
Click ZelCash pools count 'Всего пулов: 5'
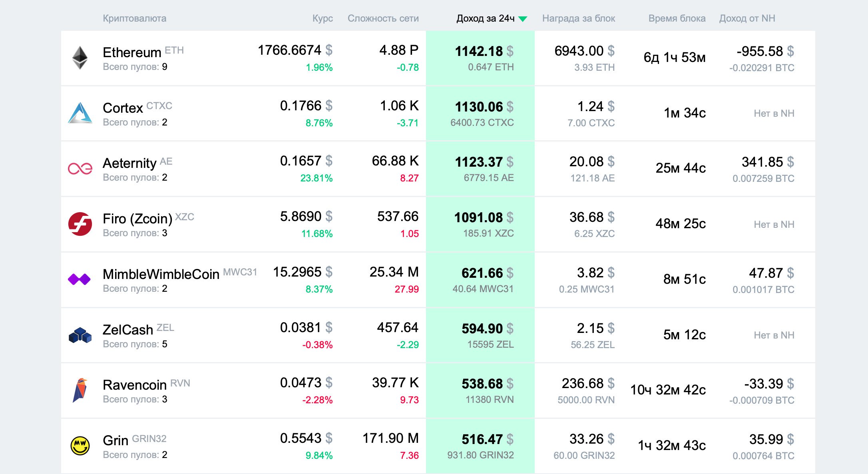point(135,344)
